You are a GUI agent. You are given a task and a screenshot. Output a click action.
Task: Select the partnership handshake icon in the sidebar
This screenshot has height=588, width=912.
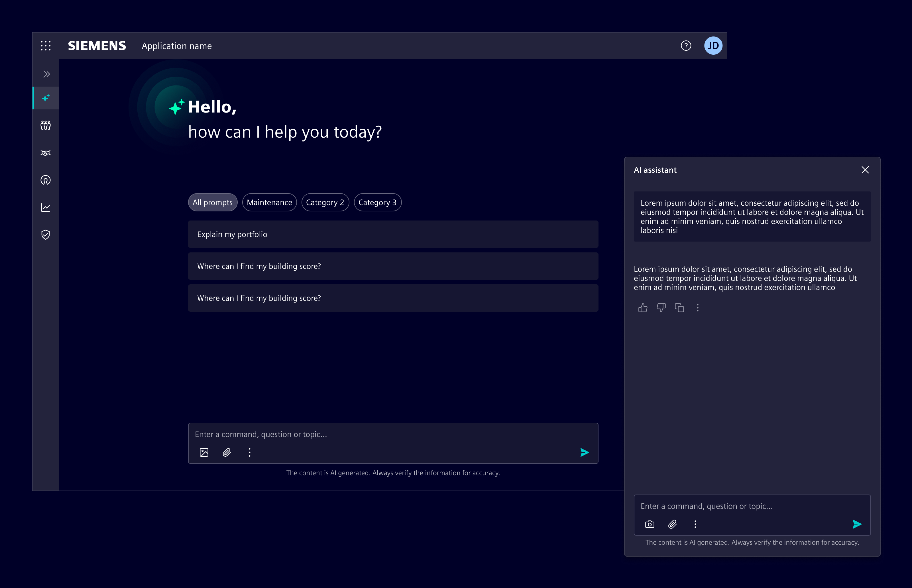point(45,153)
